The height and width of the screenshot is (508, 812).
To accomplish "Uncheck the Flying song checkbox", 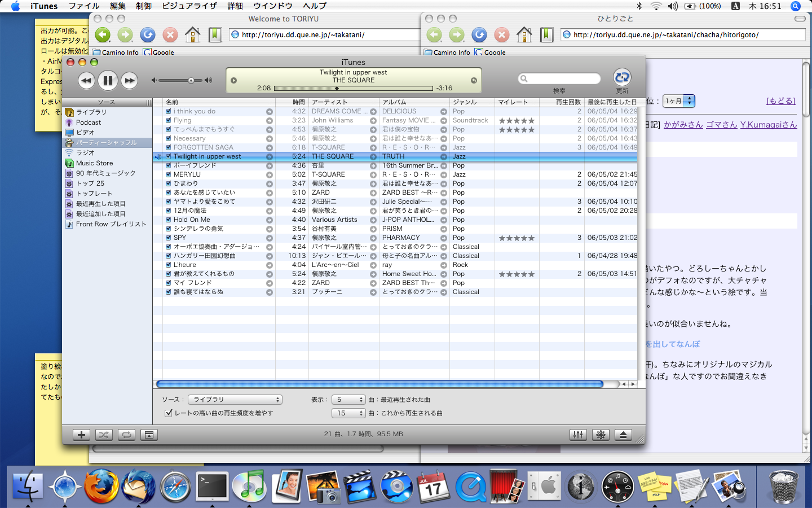I will point(169,120).
